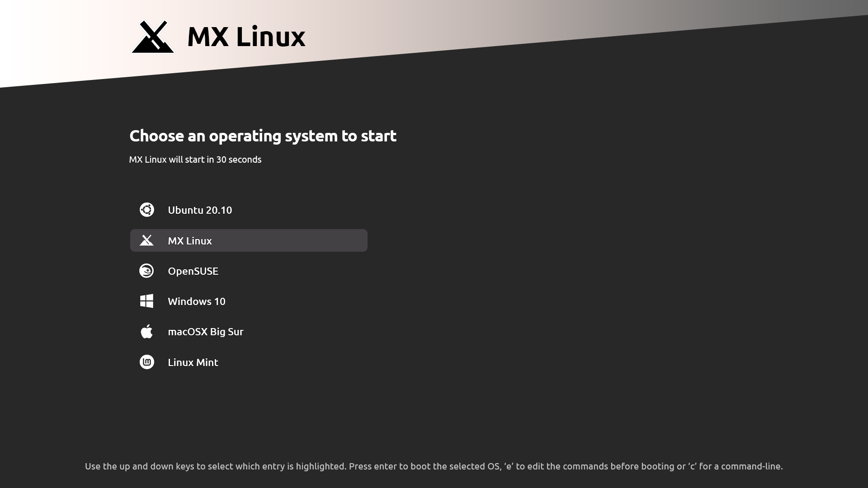Screen dimensions: 868x488
Task: Click the MX Linux header title text
Action: pyautogui.click(x=246, y=37)
